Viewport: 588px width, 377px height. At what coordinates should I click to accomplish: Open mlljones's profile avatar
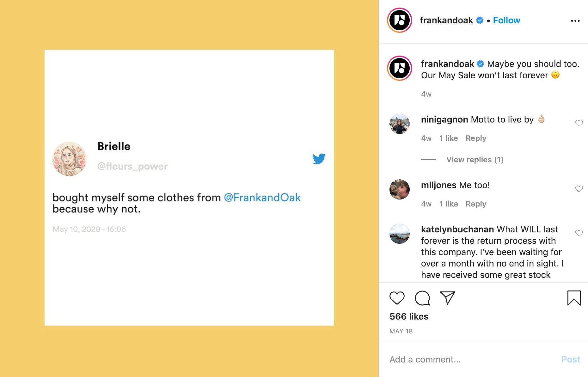[x=400, y=189]
